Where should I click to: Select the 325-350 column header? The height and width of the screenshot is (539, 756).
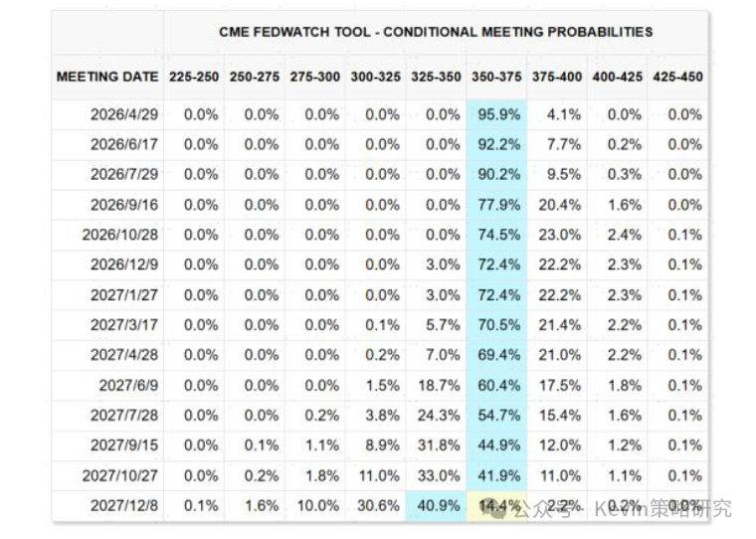pyautogui.click(x=438, y=77)
